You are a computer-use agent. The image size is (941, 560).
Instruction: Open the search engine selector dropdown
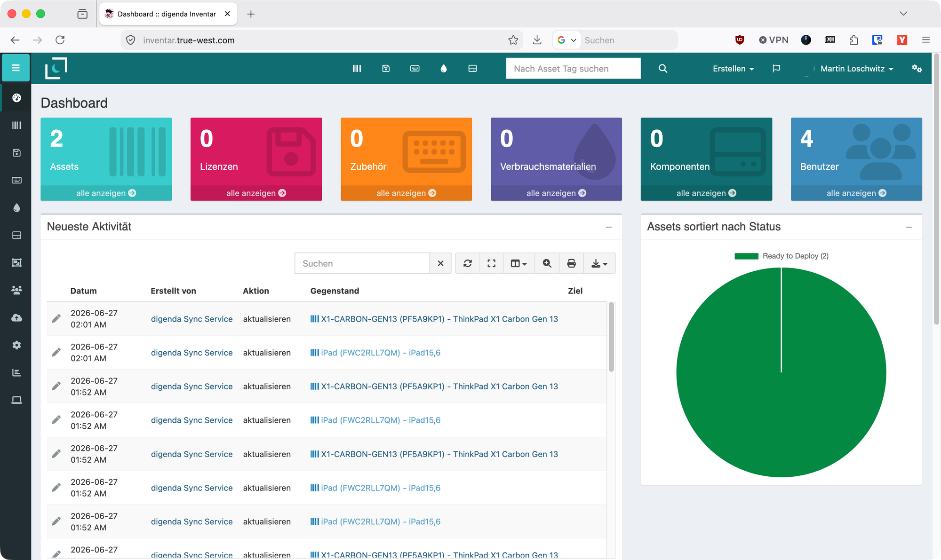(x=567, y=40)
